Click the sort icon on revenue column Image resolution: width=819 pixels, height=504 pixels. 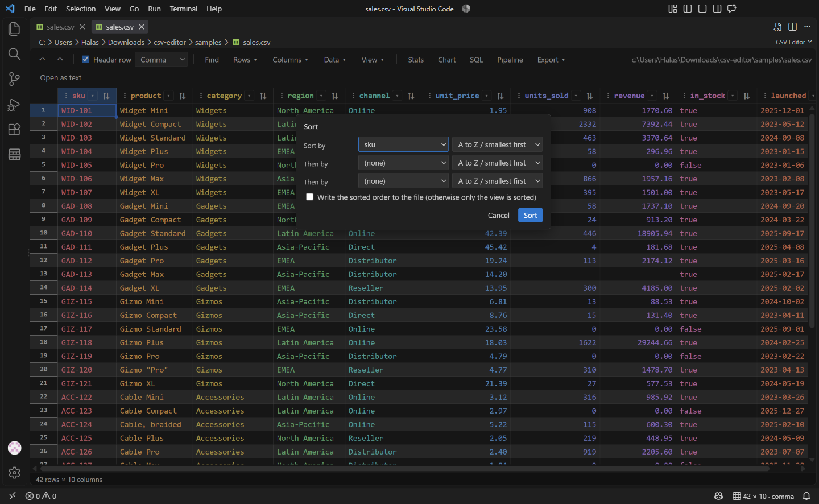click(x=665, y=96)
